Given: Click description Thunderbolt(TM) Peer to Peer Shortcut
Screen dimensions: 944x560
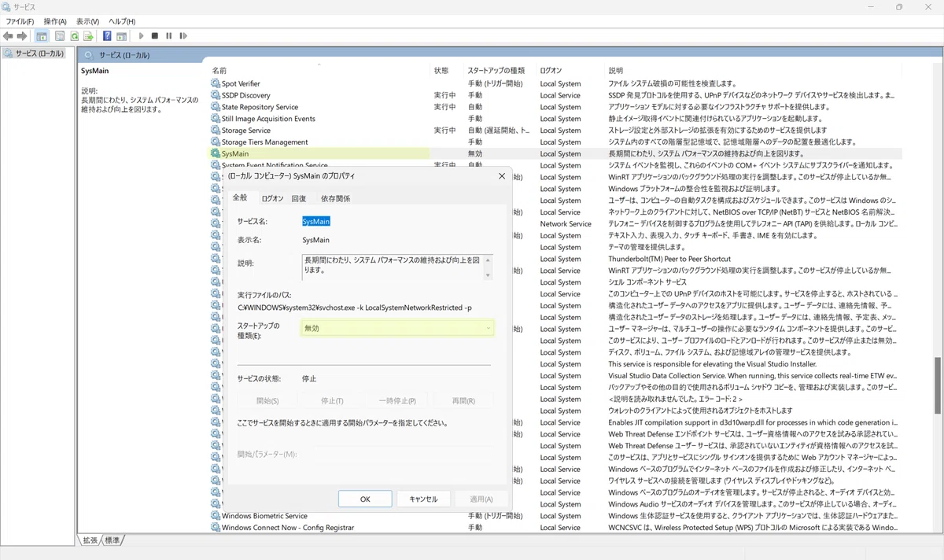Looking at the screenshot, I should click(669, 259).
